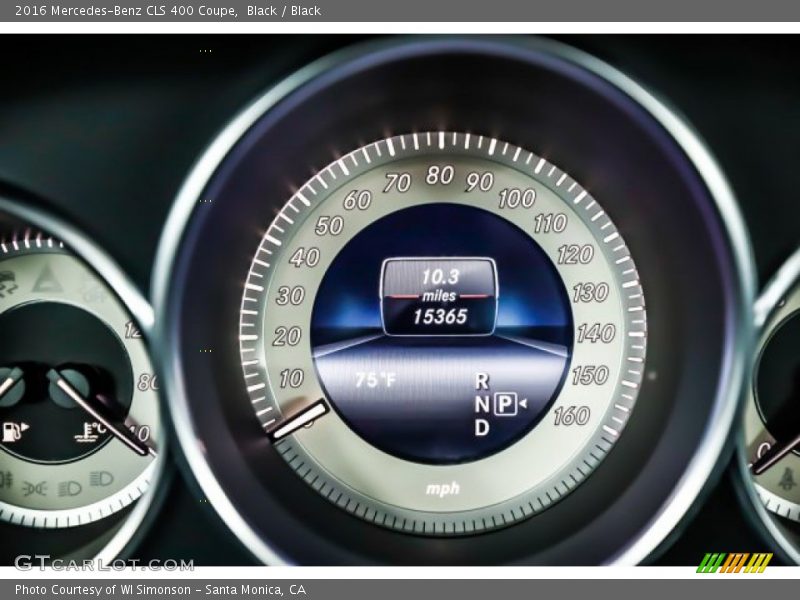
Task: Click the 160 mark on the speedometer
Action: [571, 416]
